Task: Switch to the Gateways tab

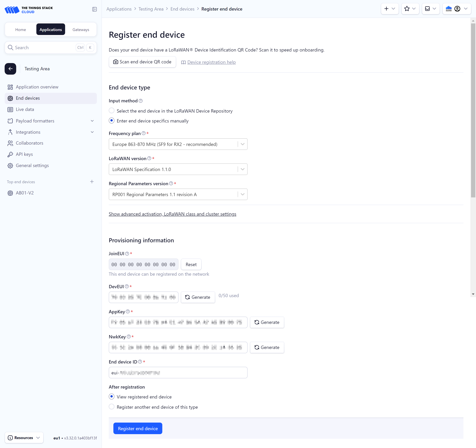Action: click(x=81, y=29)
